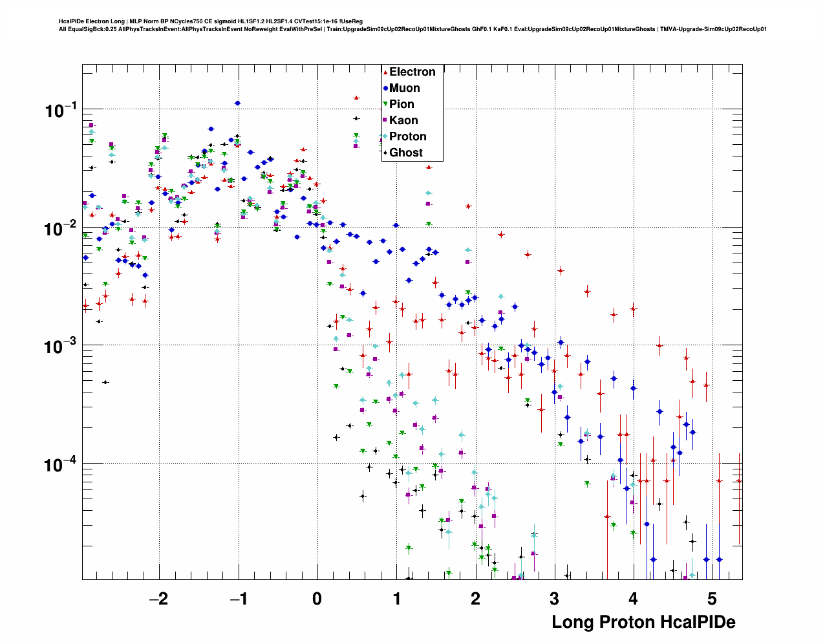Select the Ghost legend label text
The width and height of the screenshot is (825, 644).
click(405, 153)
